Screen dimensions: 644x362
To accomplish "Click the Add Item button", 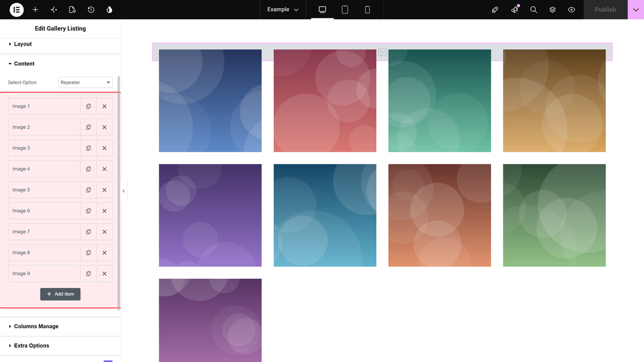I will tap(60, 294).
